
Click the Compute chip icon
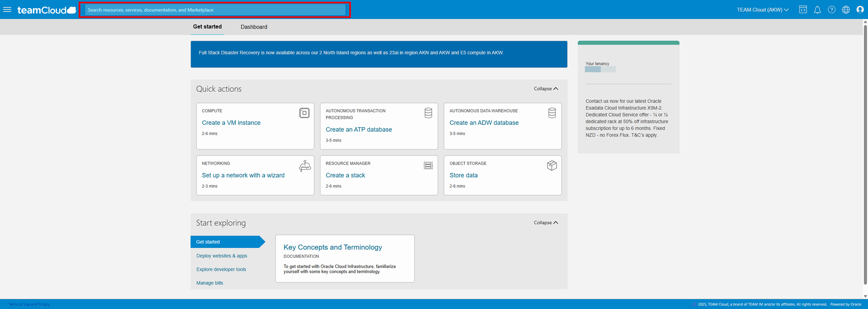coord(304,113)
